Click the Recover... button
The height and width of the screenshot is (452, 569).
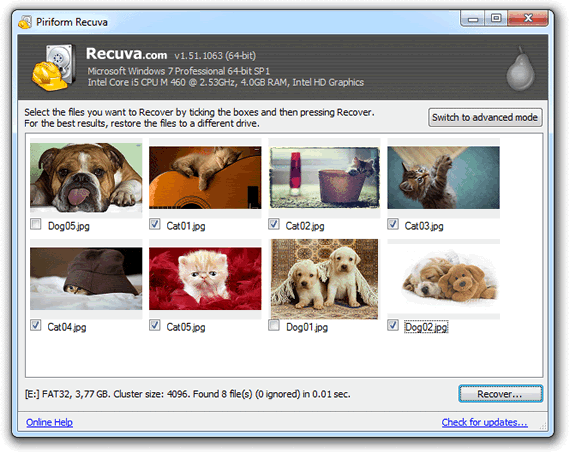[x=500, y=394]
